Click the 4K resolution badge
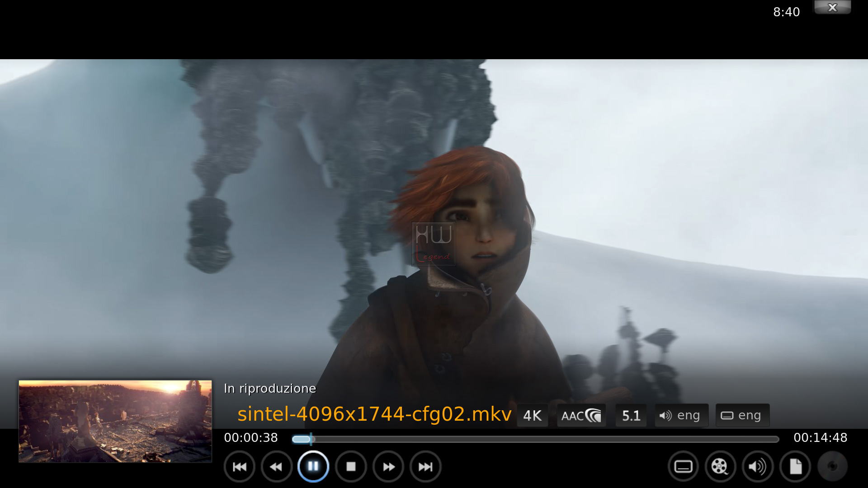Image resolution: width=868 pixels, height=488 pixels. (532, 415)
